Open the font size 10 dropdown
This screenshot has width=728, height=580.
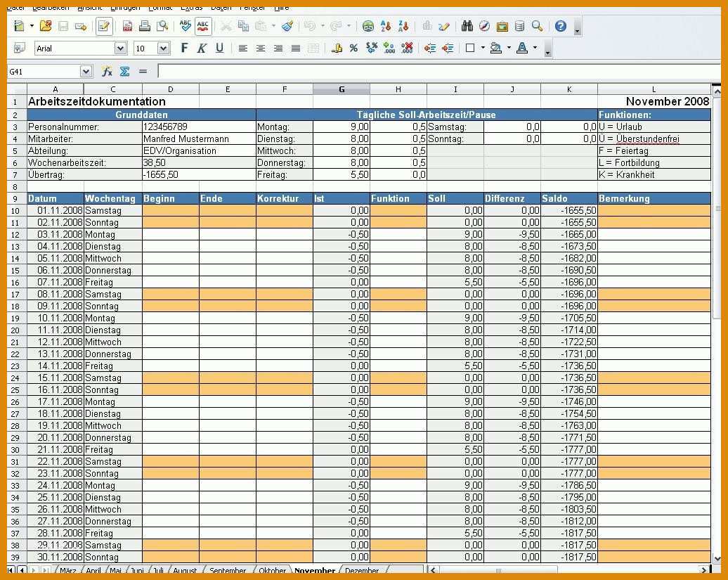(x=163, y=49)
